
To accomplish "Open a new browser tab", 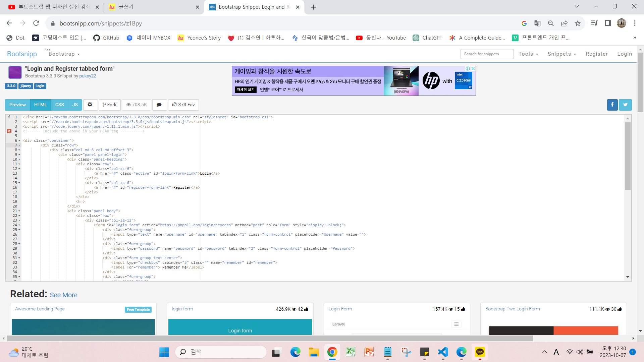I will click(314, 7).
